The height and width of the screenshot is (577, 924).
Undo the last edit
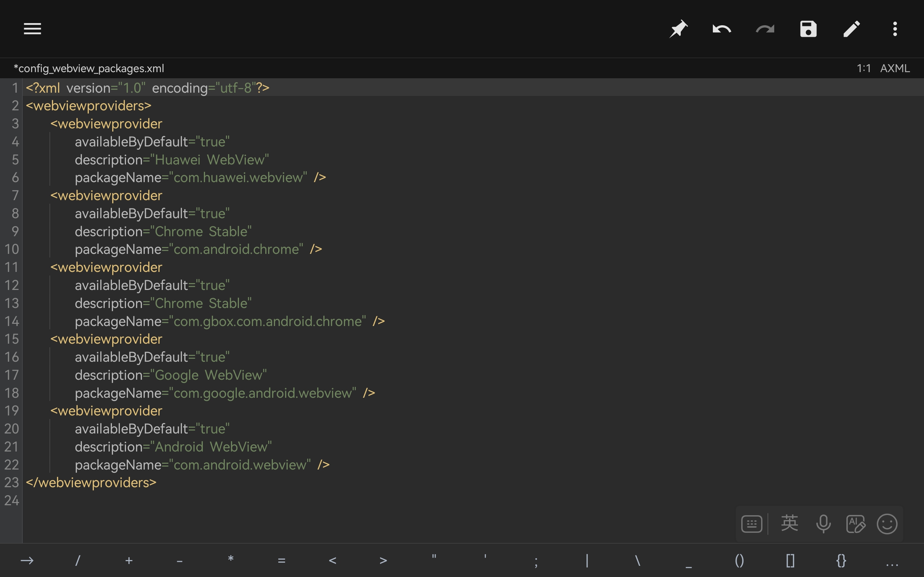(721, 28)
